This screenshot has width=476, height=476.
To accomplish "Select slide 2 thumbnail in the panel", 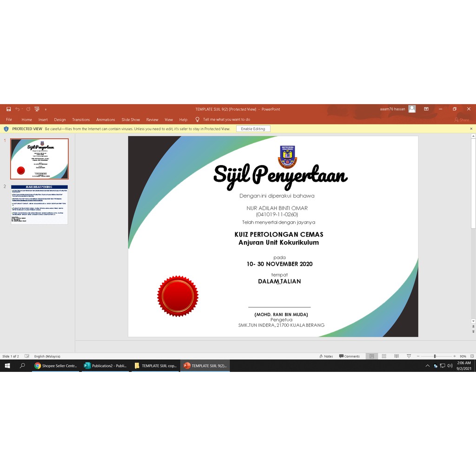I will pyautogui.click(x=39, y=205).
